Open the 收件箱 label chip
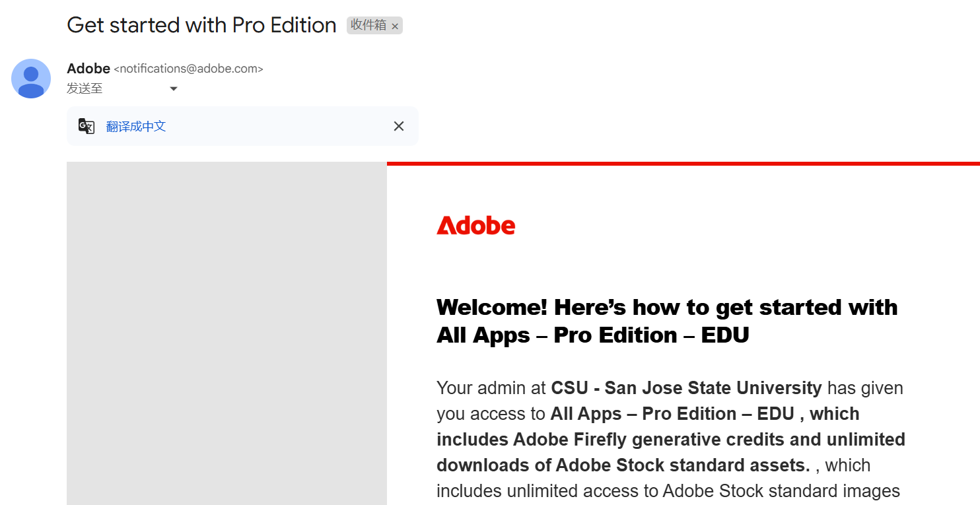 [x=368, y=25]
